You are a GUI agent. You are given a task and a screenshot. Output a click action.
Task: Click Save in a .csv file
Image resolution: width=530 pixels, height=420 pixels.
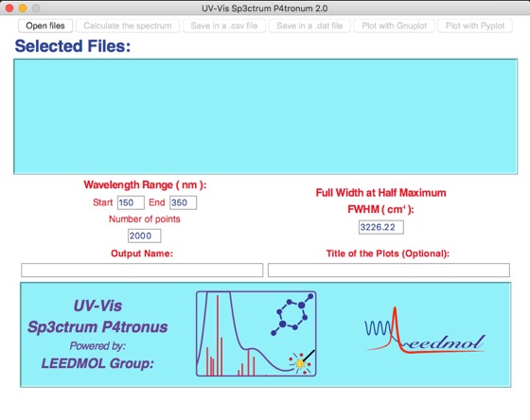[x=223, y=26]
